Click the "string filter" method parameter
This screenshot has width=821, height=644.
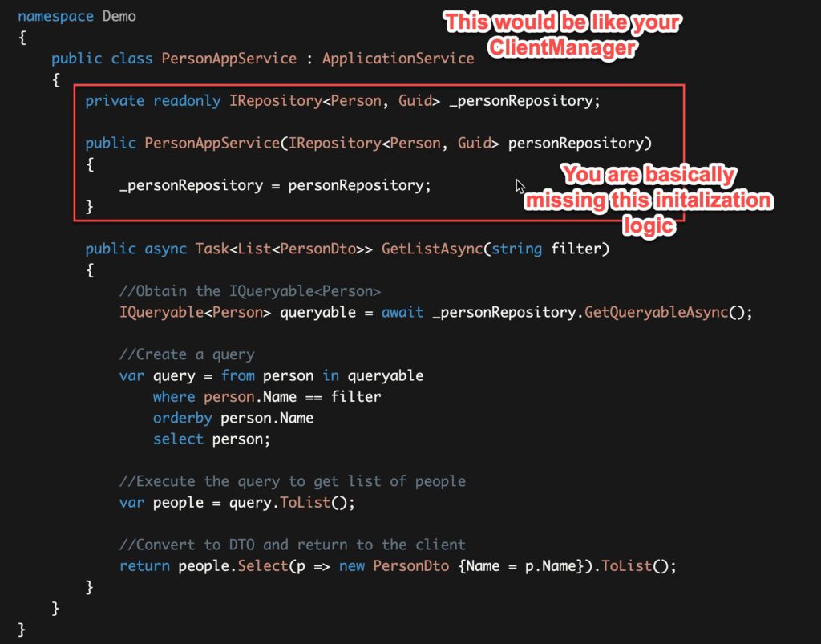pos(550,249)
